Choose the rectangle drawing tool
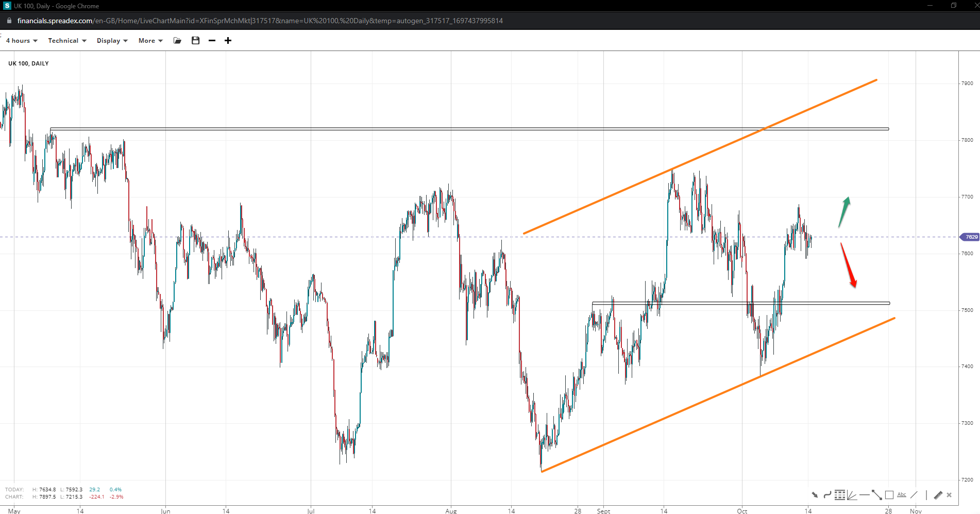 pyautogui.click(x=889, y=495)
